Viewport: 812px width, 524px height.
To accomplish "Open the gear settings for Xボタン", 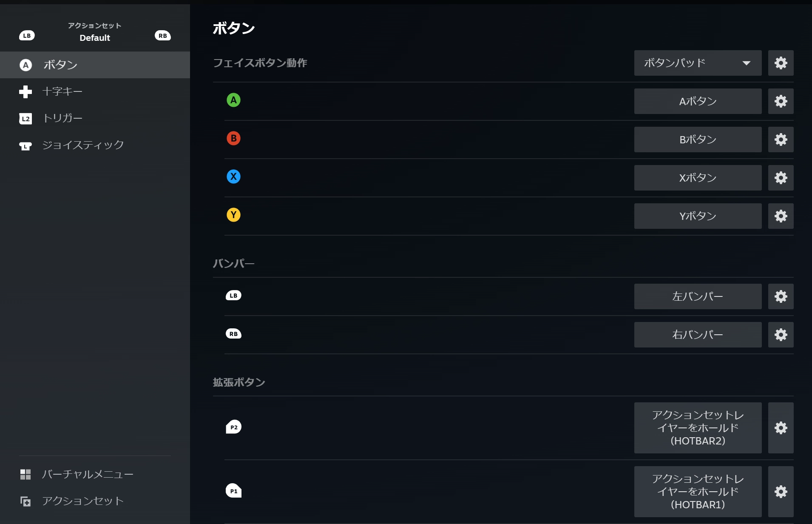I will tap(781, 178).
